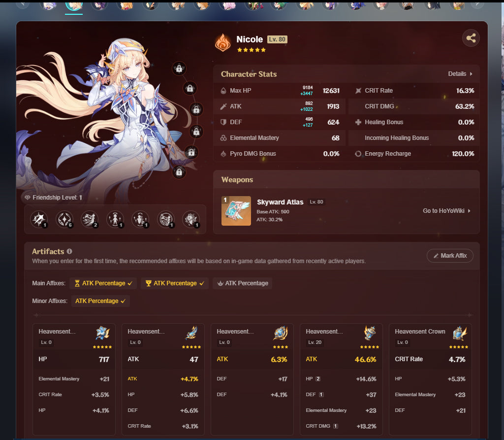Click the Heavensent flower artifact icon with HP 717
Viewport: 504px width, 440px height.
(102, 333)
